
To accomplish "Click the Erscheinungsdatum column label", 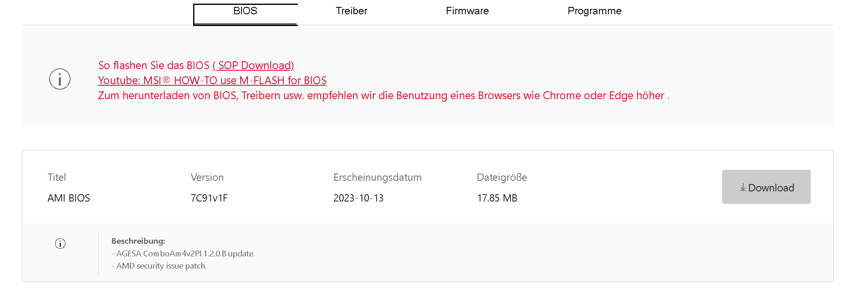I will [377, 177].
